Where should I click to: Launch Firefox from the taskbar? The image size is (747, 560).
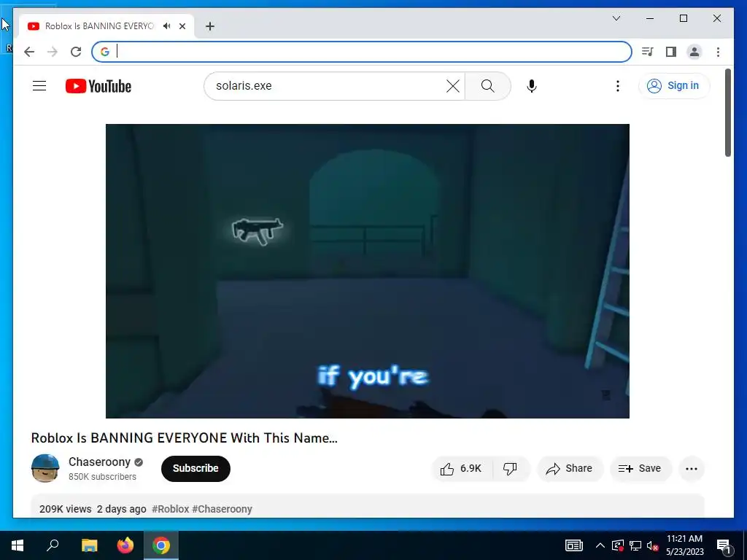[125, 545]
